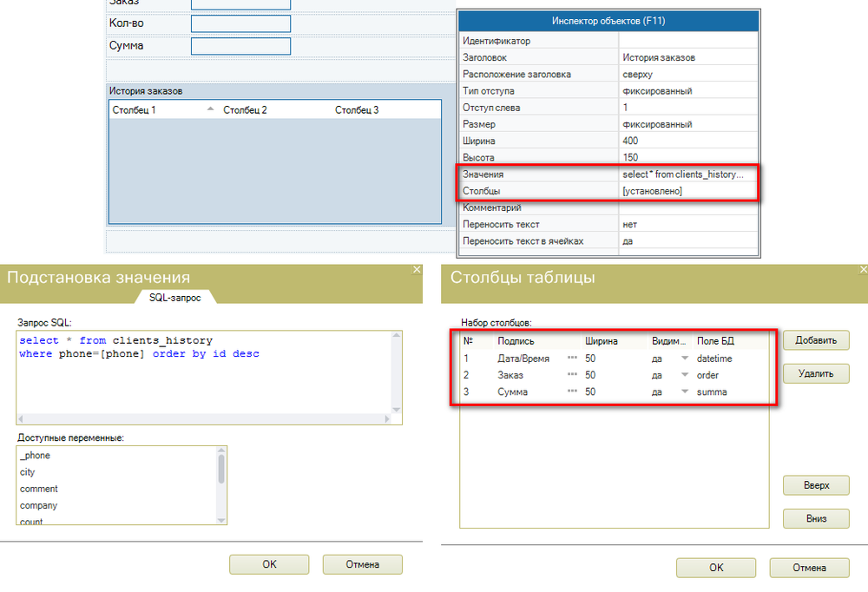
Task: Click the ellipsis next to Заказ caption
Action: (x=572, y=375)
